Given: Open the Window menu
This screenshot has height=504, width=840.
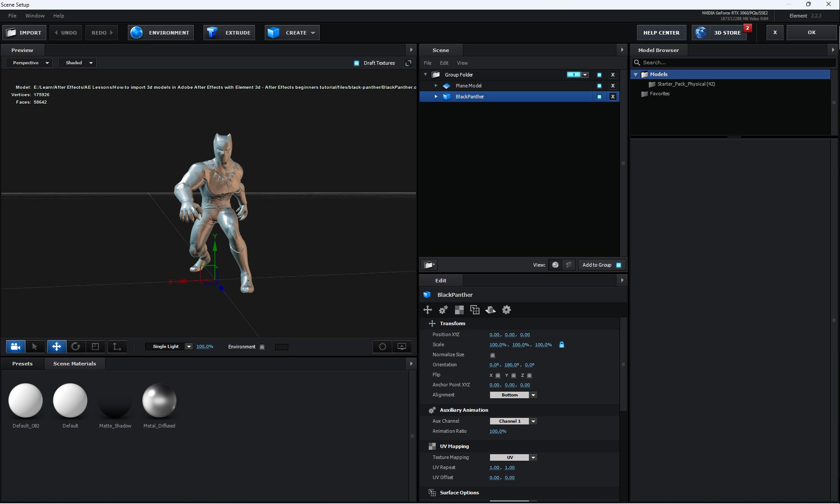Looking at the screenshot, I should tap(35, 16).
